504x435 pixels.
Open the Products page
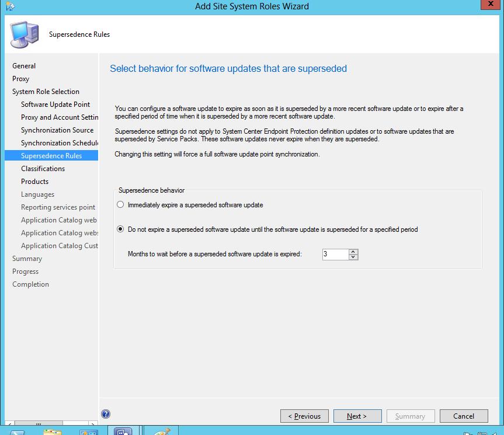(34, 182)
